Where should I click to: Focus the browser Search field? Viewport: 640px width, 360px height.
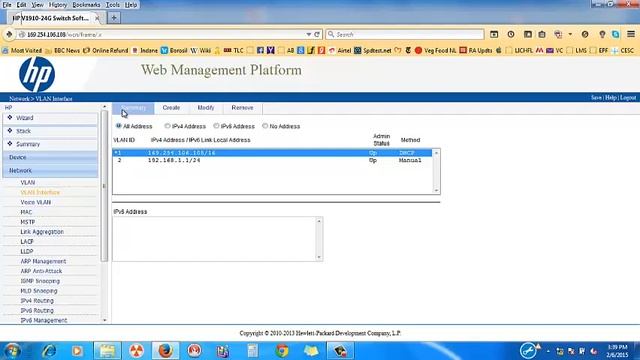pos(404,35)
